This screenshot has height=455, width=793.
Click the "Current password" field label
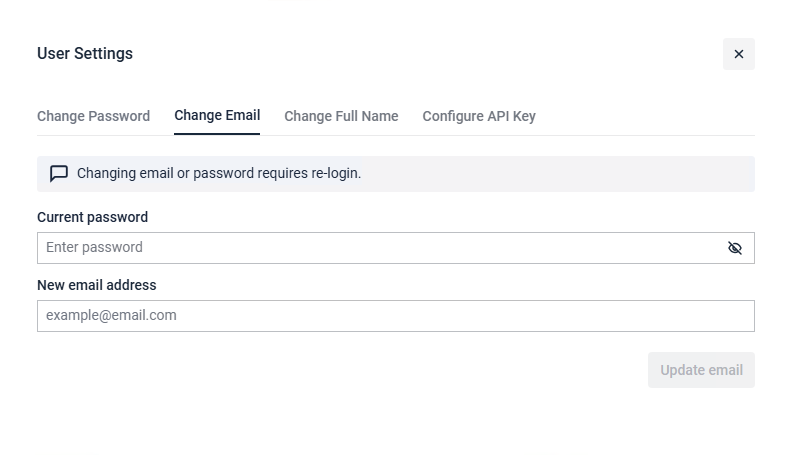coord(92,217)
